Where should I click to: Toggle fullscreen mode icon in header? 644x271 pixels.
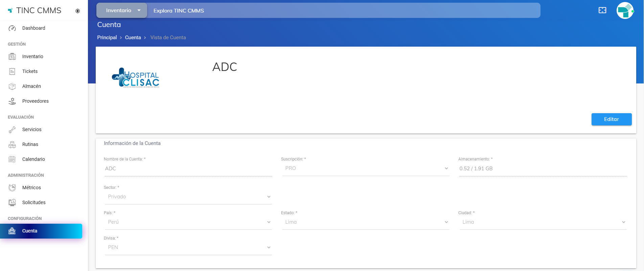tap(602, 10)
